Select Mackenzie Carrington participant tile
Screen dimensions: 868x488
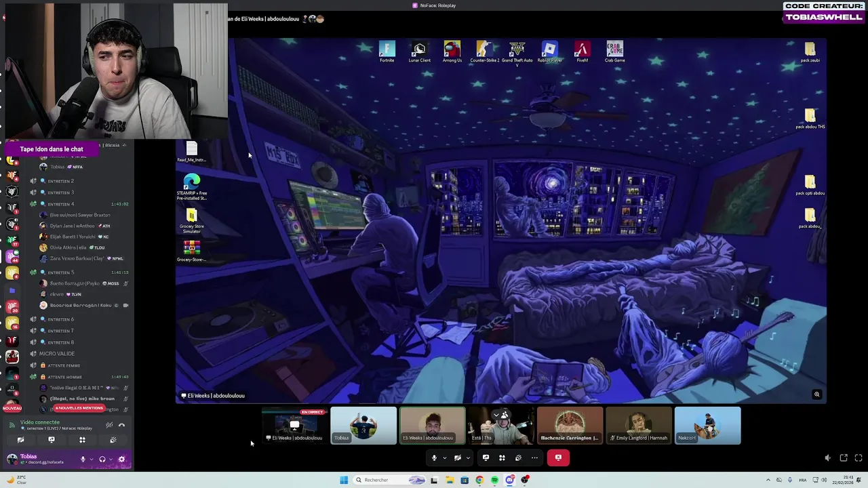(570, 426)
